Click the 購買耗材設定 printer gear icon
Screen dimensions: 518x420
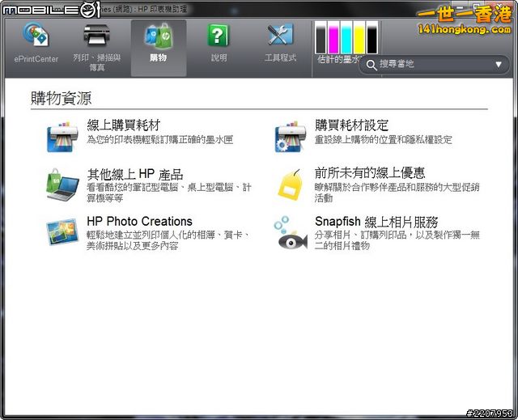(291, 136)
